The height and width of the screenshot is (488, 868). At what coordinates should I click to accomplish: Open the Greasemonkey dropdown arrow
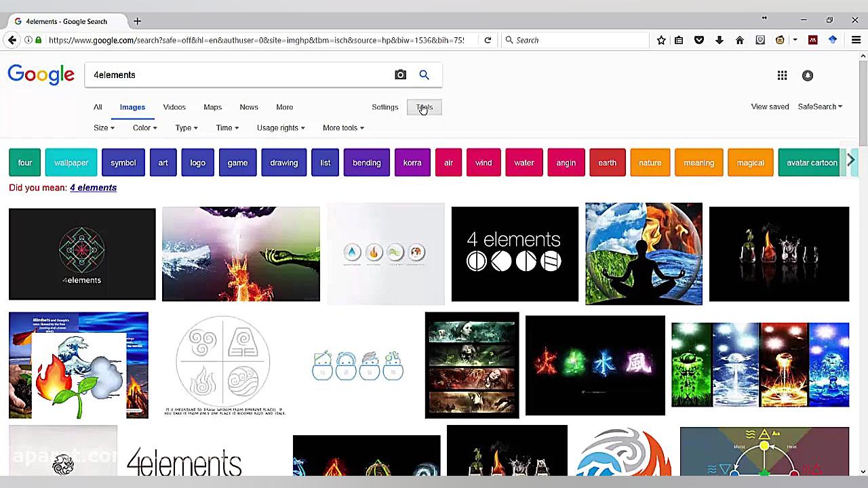point(795,40)
